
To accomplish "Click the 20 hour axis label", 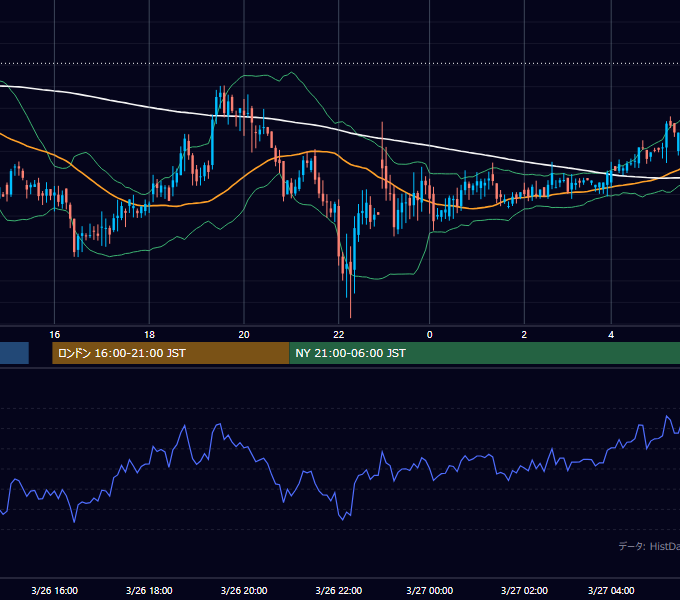I will tap(244, 335).
